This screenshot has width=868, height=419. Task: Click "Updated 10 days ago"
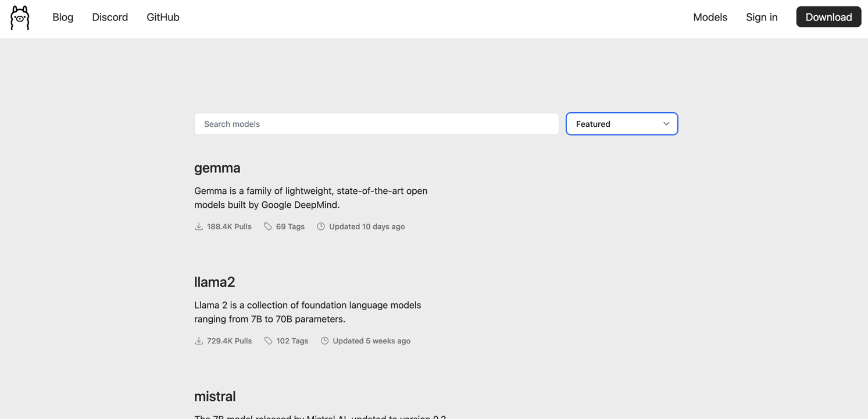point(367,227)
